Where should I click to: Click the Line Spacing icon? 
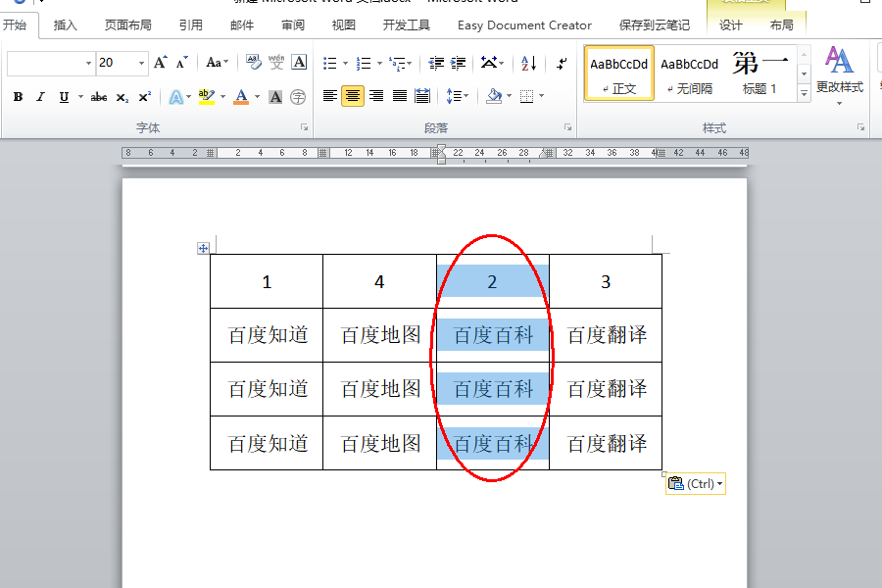tap(454, 96)
